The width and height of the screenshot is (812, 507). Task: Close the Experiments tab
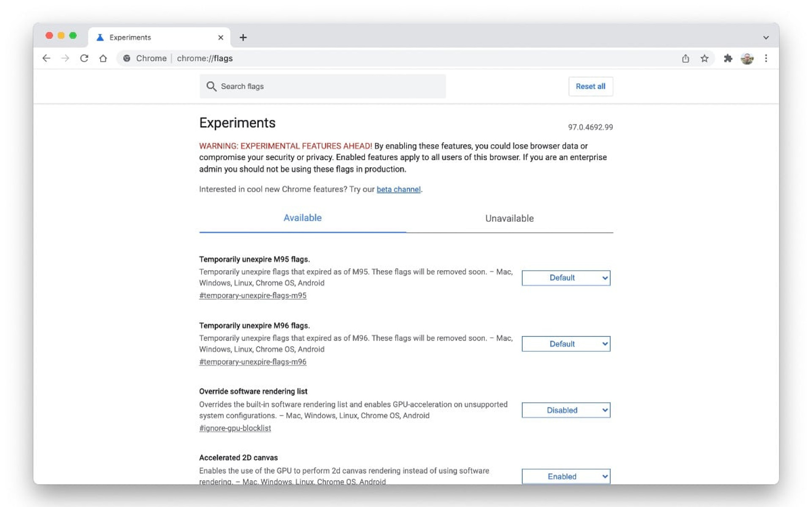pos(221,38)
